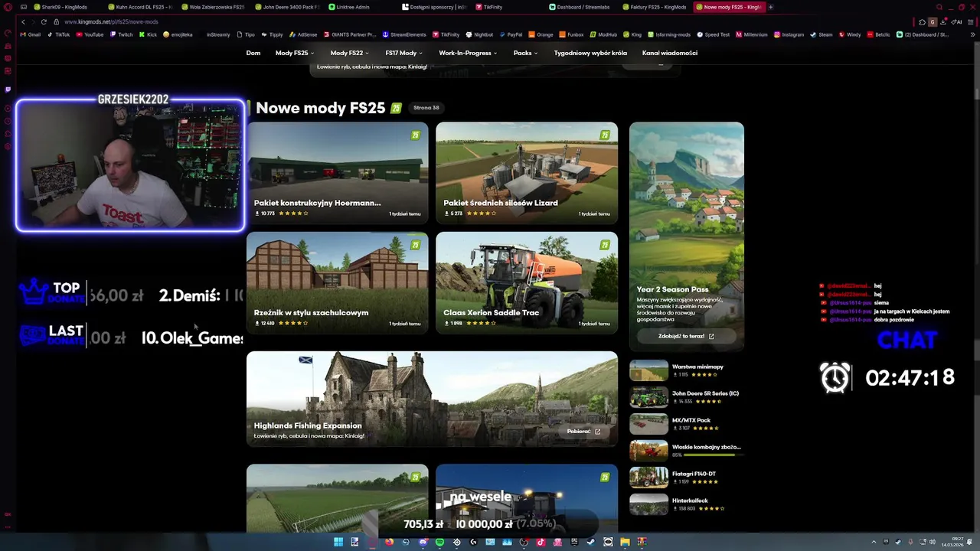Open the Speed Test bookmark
The width and height of the screenshot is (980, 551).
[713, 34]
